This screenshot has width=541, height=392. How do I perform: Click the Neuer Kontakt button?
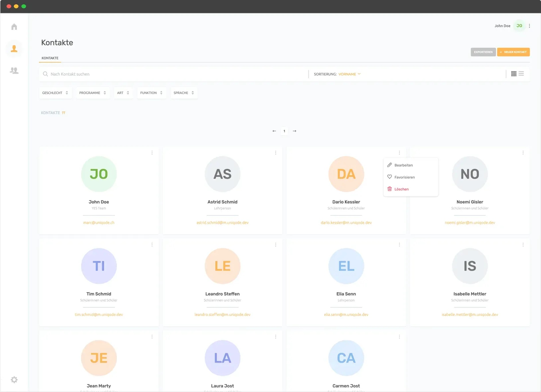513,52
